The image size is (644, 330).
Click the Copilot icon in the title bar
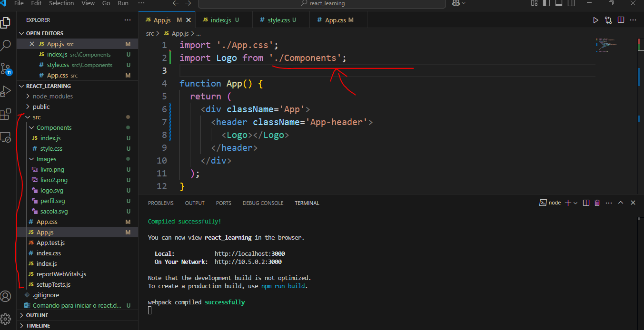click(456, 3)
